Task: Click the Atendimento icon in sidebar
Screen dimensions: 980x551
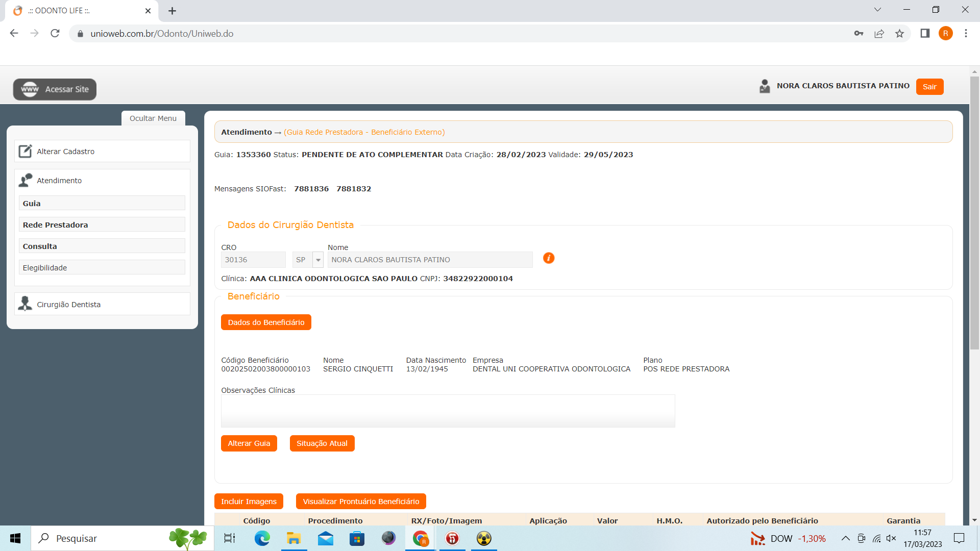Action: [25, 181]
